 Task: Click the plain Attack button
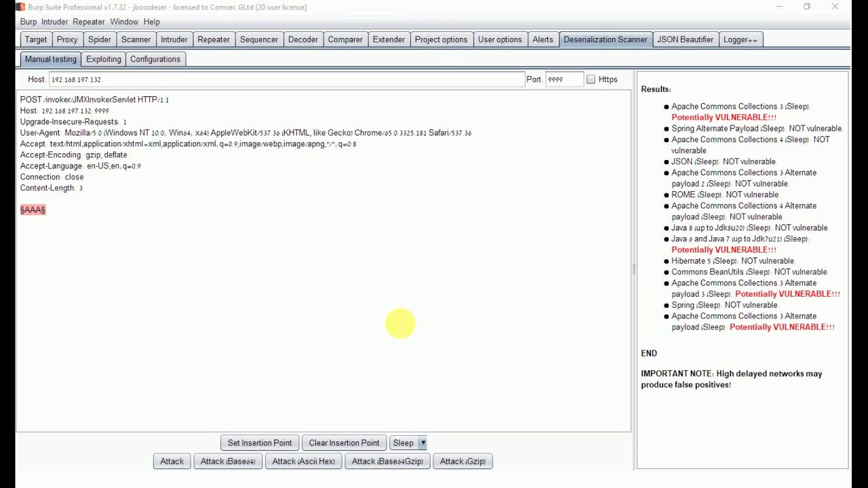point(172,461)
